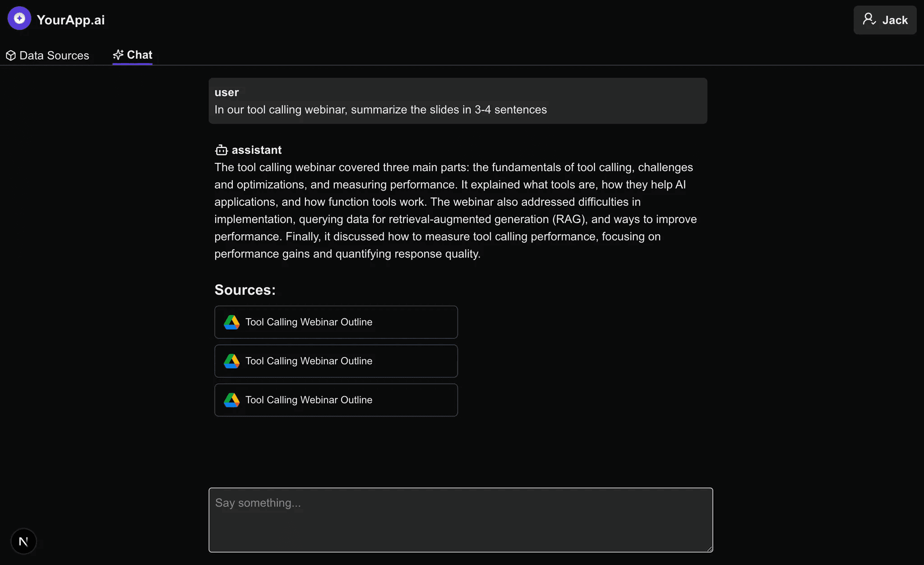Switch to the Data Sources tab
924x565 pixels.
click(54, 56)
